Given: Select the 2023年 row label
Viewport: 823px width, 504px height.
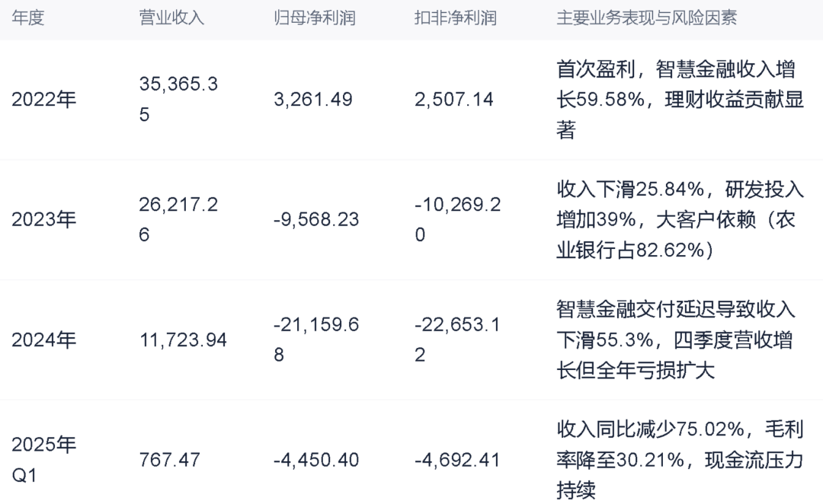Looking at the screenshot, I should pos(43,220).
